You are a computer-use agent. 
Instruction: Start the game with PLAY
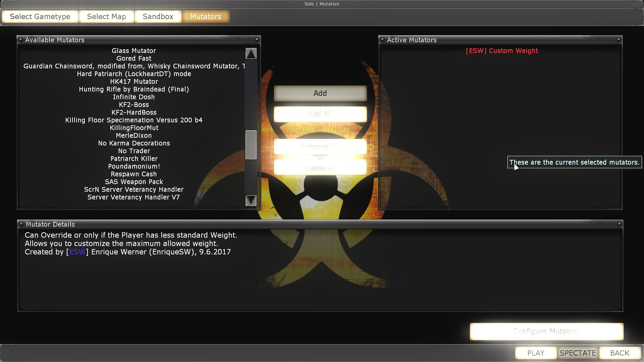coord(536,353)
